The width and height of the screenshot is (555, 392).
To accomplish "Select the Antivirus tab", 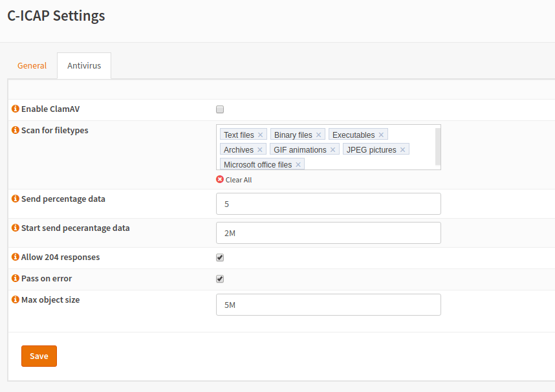I will tap(84, 66).
